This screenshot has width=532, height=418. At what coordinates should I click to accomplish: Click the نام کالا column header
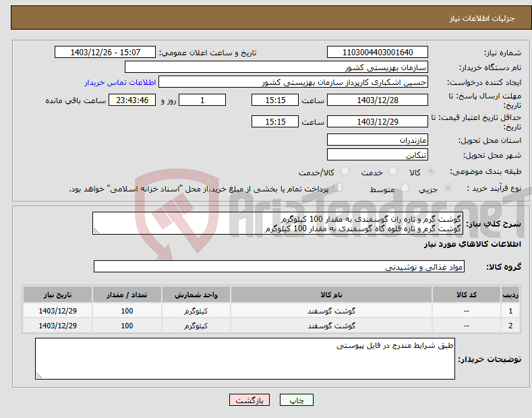click(x=331, y=295)
